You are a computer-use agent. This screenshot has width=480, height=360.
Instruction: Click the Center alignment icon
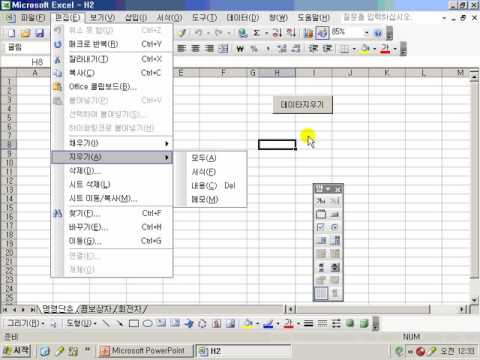tap(195, 49)
